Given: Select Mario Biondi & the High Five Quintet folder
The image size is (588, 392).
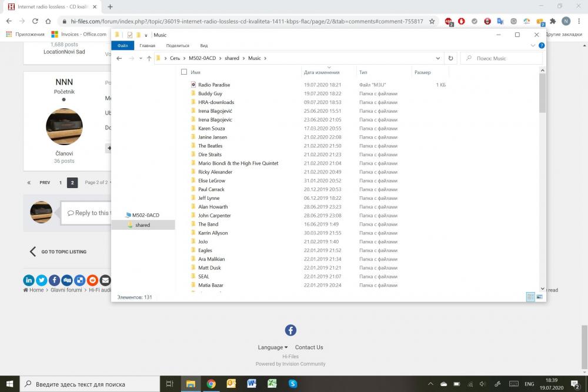Looking at the screenshot, I should tap(238, 163).
